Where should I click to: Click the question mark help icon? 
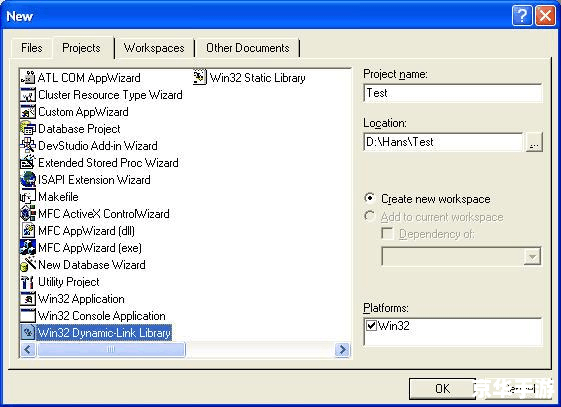point(522,16)
